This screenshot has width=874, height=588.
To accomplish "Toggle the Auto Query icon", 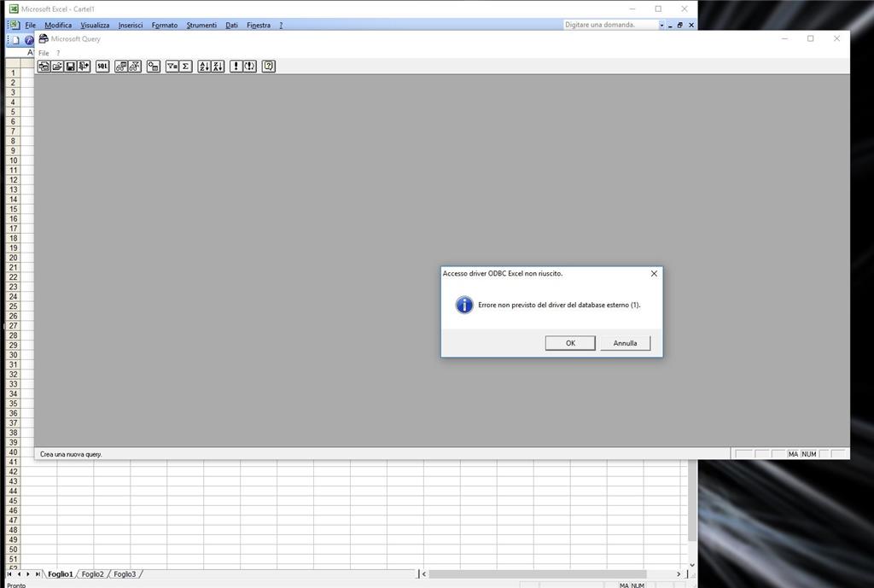I will coord(250,67).
